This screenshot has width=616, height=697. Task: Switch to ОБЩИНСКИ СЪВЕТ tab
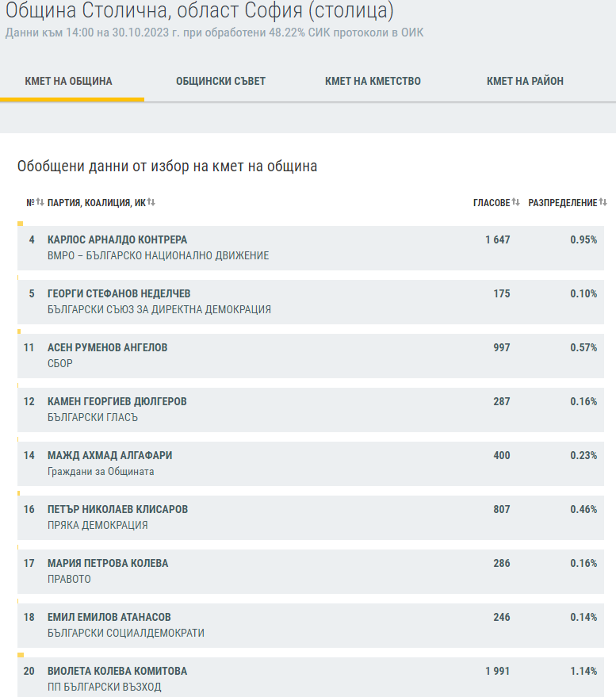(x=220, y=82)
